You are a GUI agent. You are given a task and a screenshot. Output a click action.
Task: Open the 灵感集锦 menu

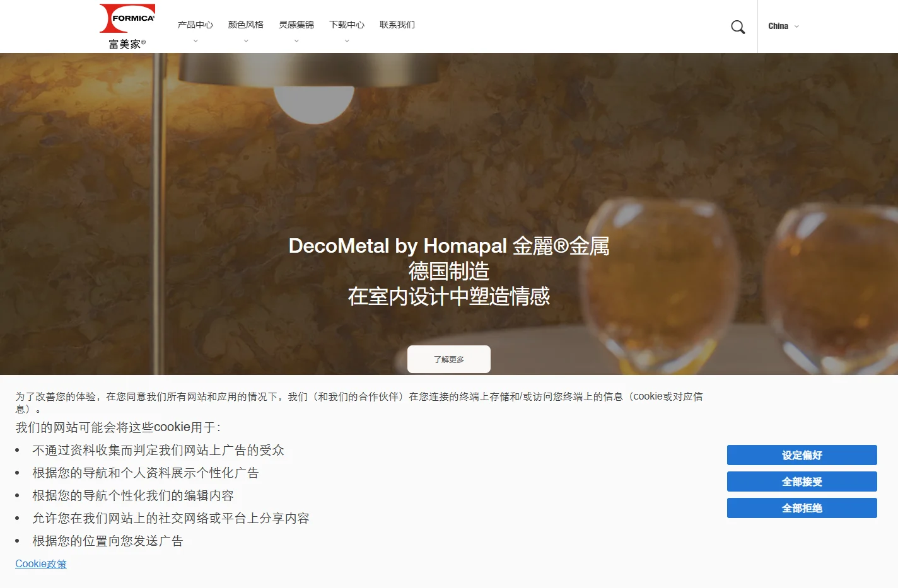pyautogui.click(x=296, y=25)
